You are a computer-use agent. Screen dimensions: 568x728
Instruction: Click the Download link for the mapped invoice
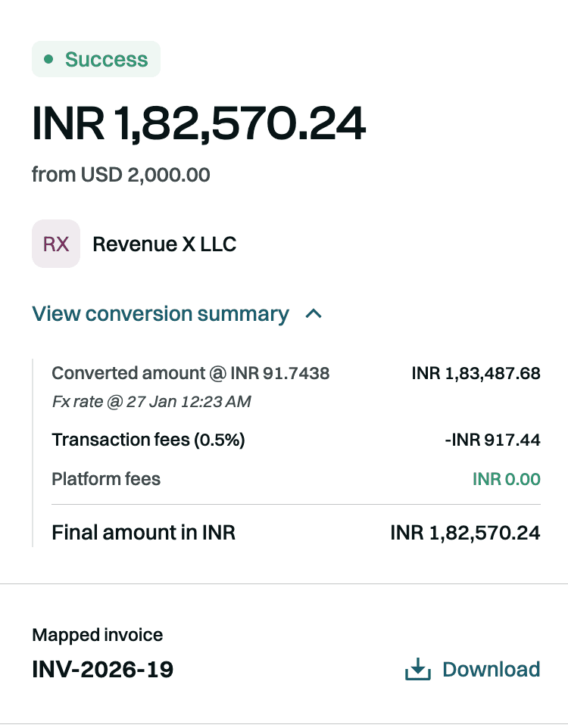(x=491, y=669)
